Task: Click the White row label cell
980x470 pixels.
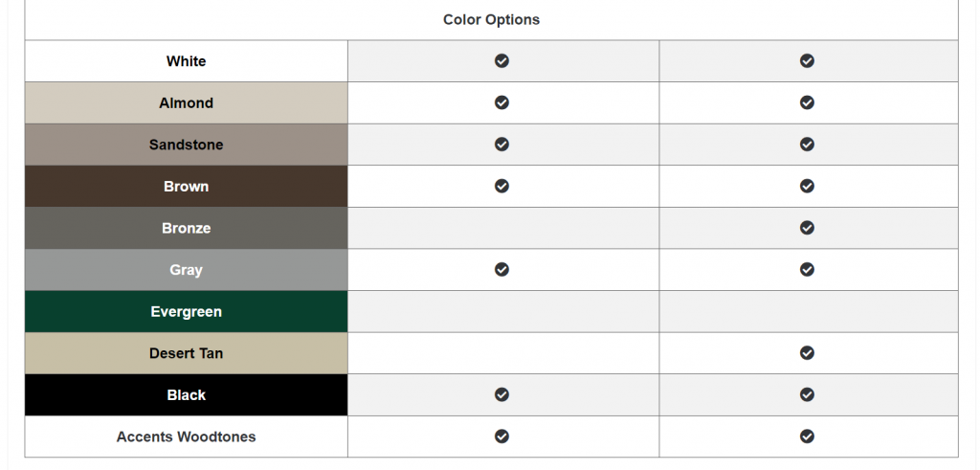Action: click(x=187, y=61)
